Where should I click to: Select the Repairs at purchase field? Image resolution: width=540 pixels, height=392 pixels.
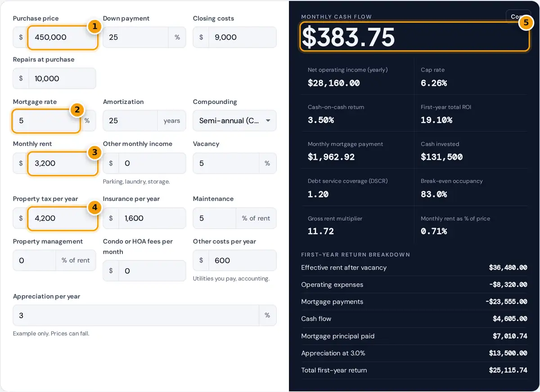pos(62,78)
